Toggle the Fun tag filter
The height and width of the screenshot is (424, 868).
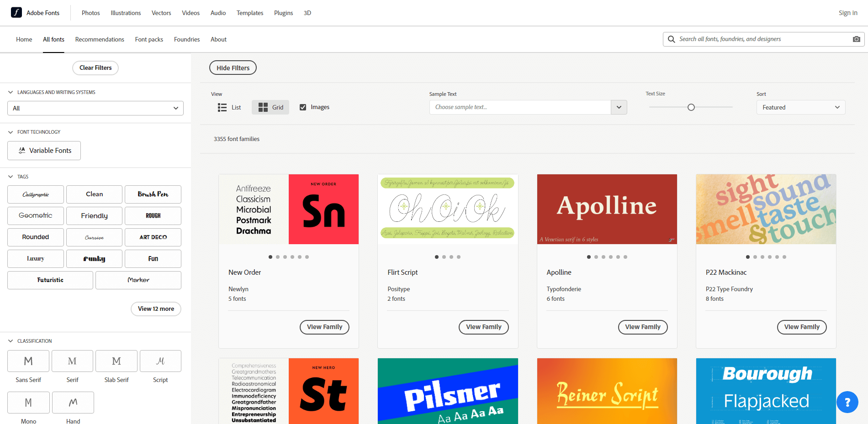[153, 259]
